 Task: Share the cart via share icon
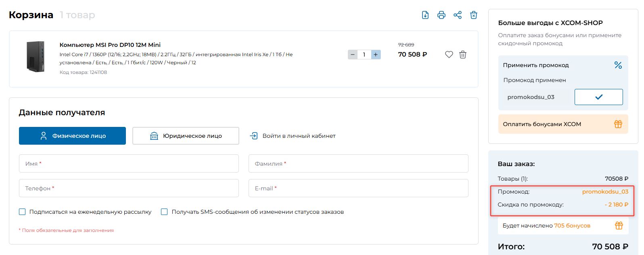click(457, 15)
